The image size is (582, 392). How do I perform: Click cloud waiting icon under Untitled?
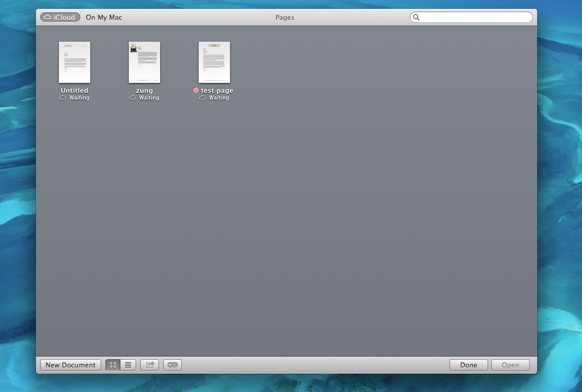pos(63,97)
